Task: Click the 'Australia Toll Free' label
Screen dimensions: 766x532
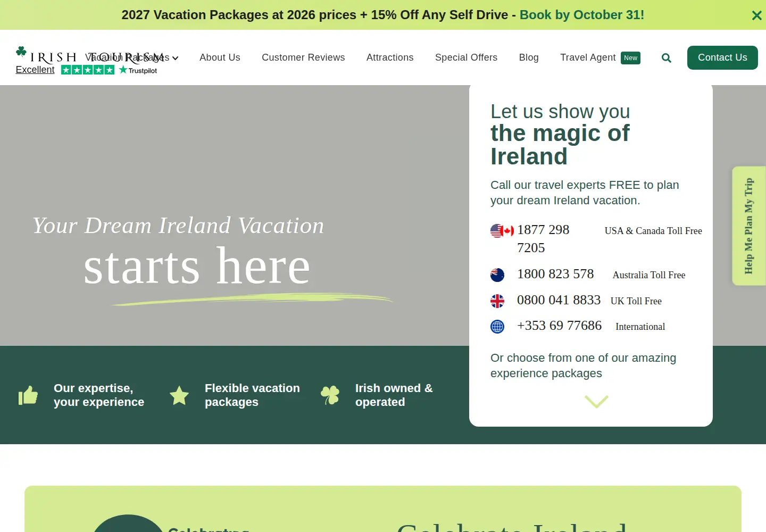Action: [649, 275]
